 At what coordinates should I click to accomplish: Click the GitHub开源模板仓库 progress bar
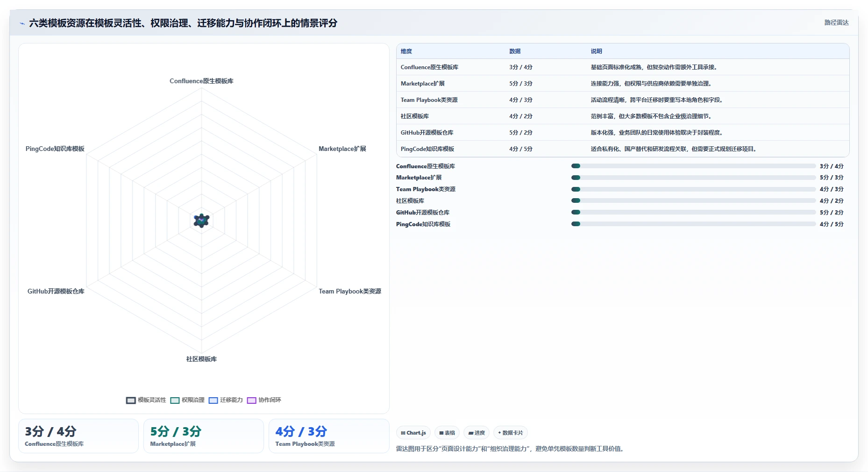(693, 212)
